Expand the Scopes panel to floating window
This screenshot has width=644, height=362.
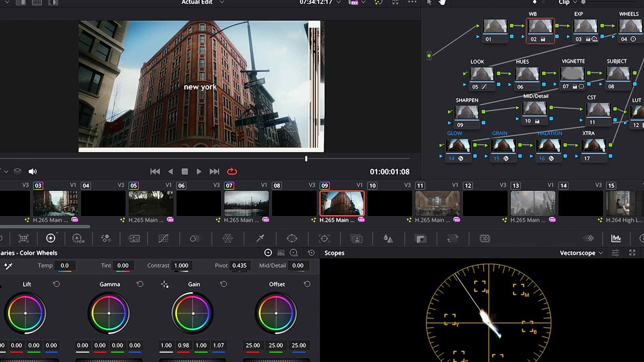click(632, 253)
